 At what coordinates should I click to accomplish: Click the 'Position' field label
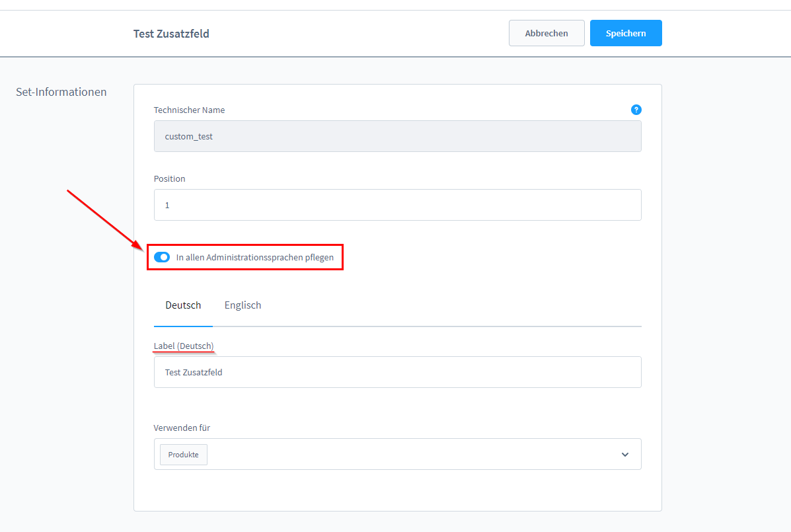coord(169,178)
